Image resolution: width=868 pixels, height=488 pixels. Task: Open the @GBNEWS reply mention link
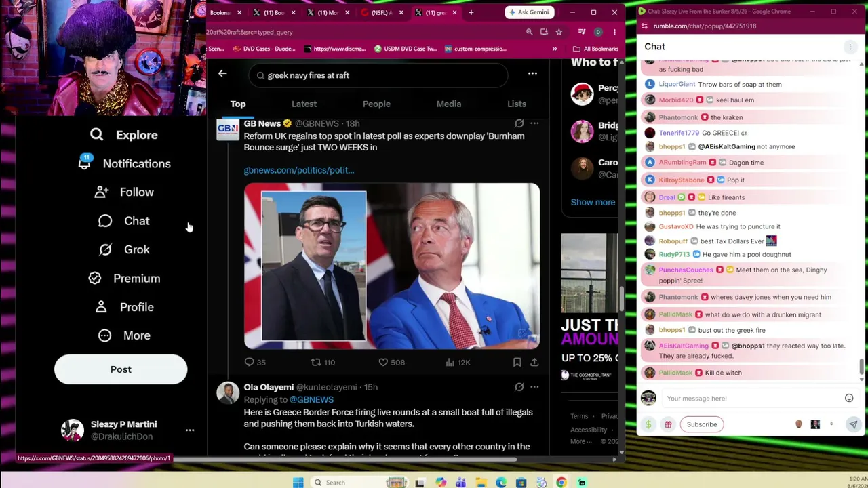coord(311,399)
